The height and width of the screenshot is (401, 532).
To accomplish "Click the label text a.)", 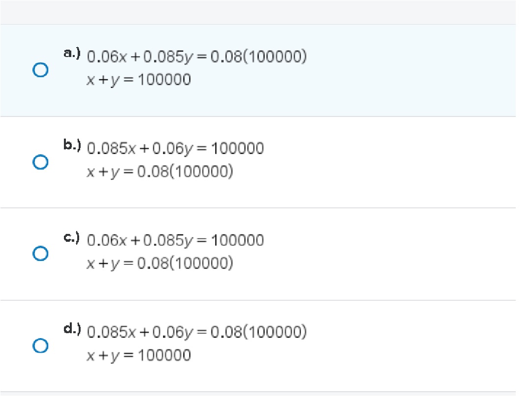I will (x=71, y=51).
